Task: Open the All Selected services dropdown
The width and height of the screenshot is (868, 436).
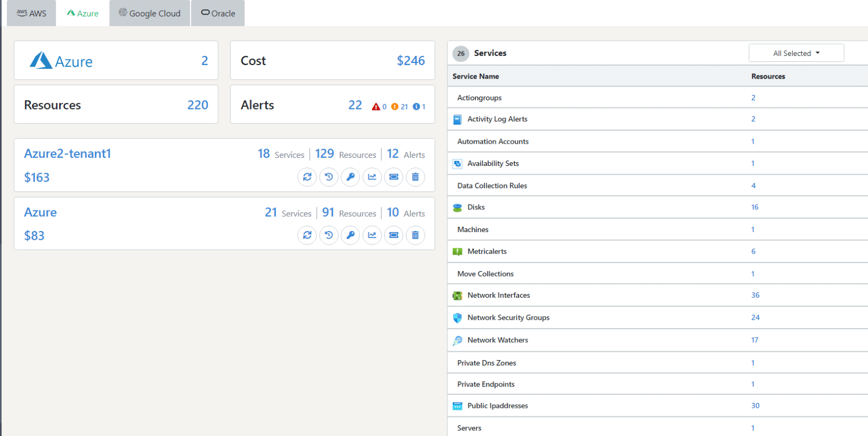Action: [x=796, y=53]
